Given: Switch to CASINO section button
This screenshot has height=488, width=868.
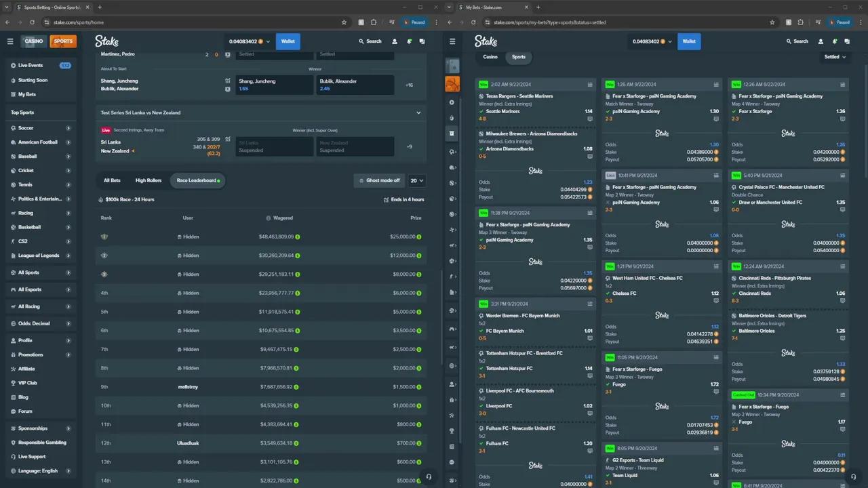Looking at the screenshot, I should point(34,41).
